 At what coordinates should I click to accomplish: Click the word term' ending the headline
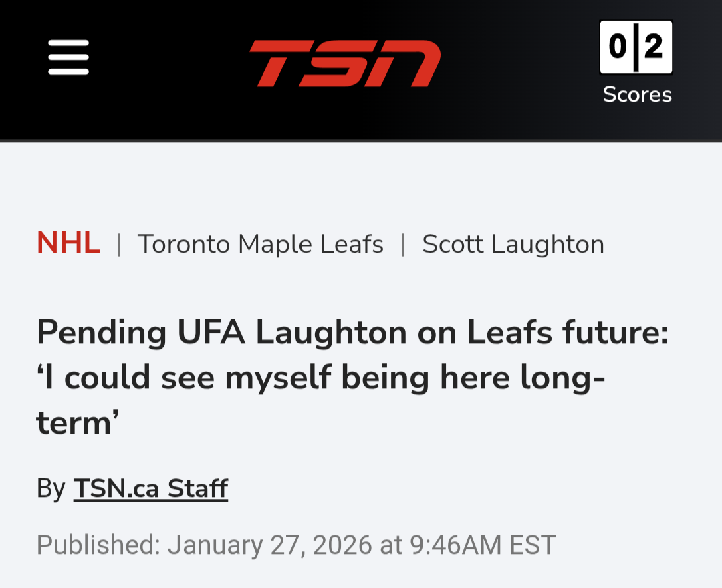[78, 423]
